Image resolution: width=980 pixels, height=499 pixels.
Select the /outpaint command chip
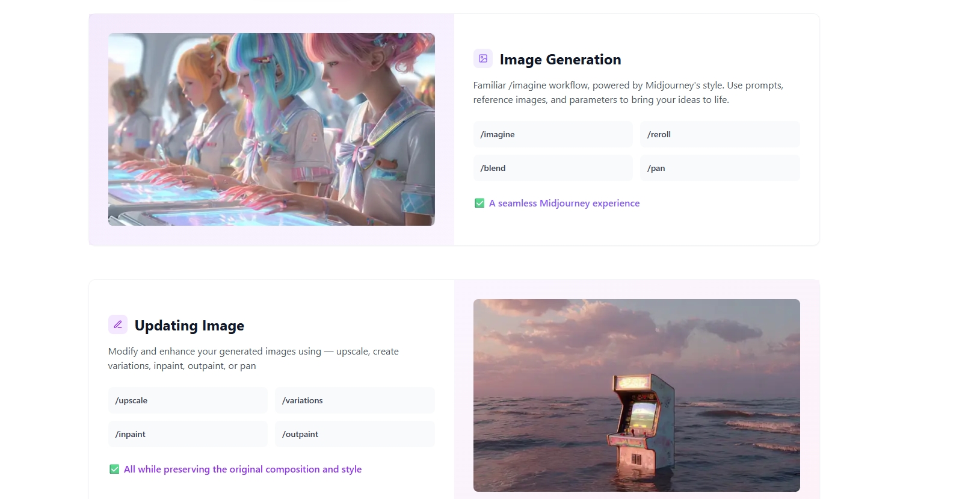[354, 434]
